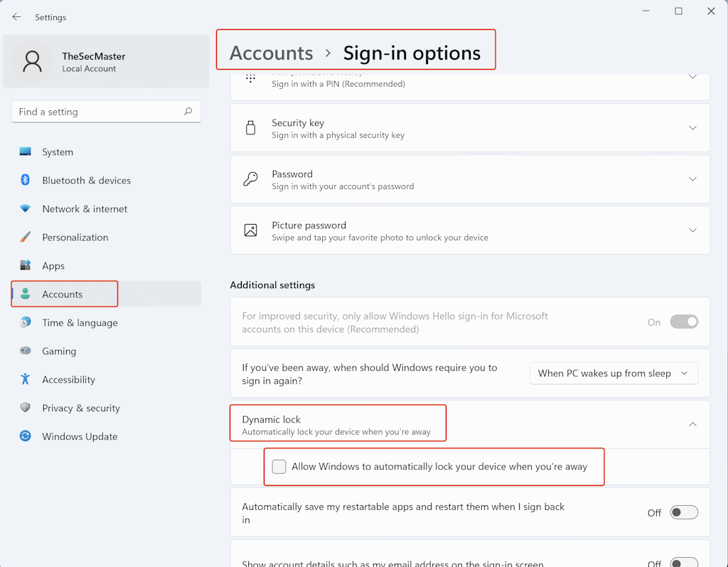
Task: Open Personalization settings
Action: [x=107, y=237]
